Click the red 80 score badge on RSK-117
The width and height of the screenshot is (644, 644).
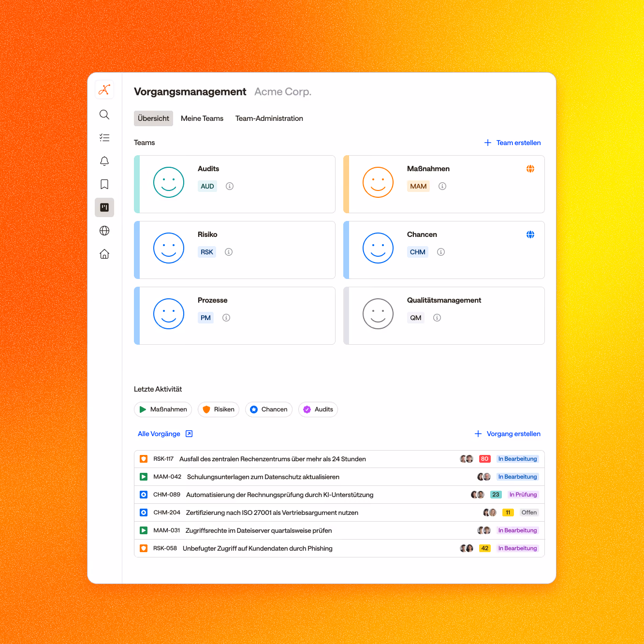(x=485, y=459)
